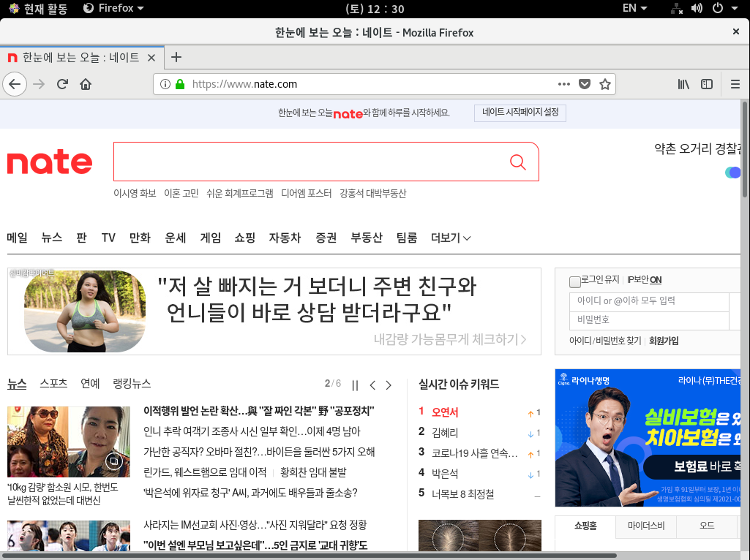
Task: Click the vertical page scrollbar
Action: (745, 149)
